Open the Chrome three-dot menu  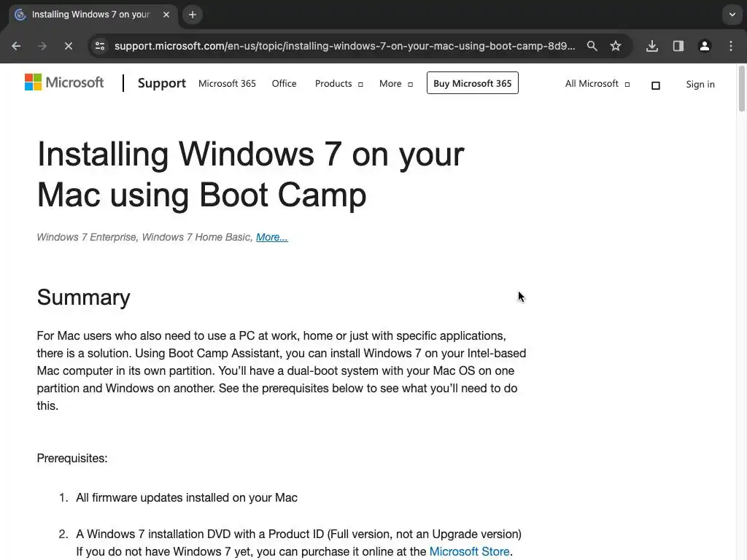click(731, 46)
